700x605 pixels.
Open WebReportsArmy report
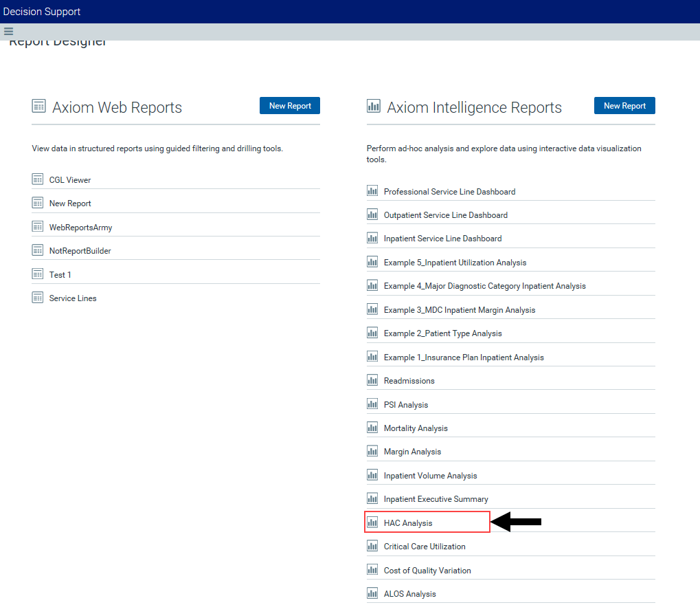tap(81, 228)
